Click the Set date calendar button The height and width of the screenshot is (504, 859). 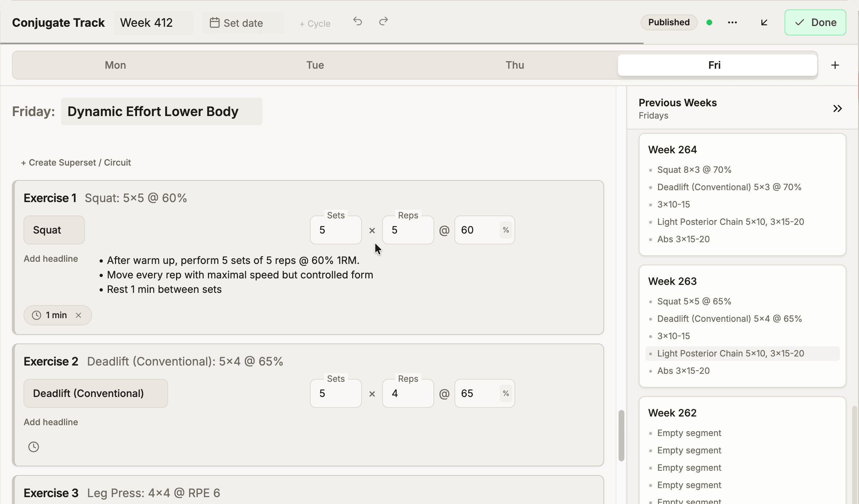pos(243,23)
